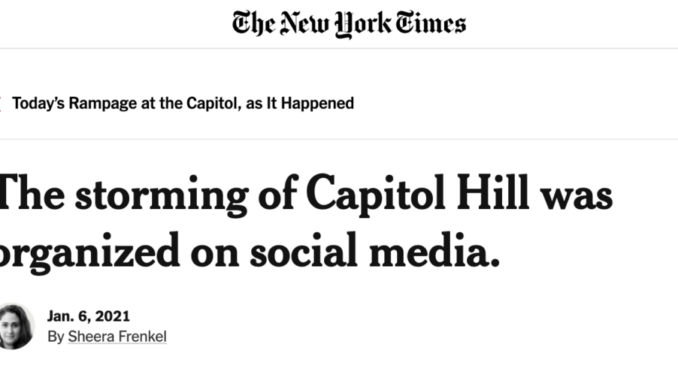Click headline line "The storming of Capitol Hill was"
The image size is (678, 381).
[306, 195]
